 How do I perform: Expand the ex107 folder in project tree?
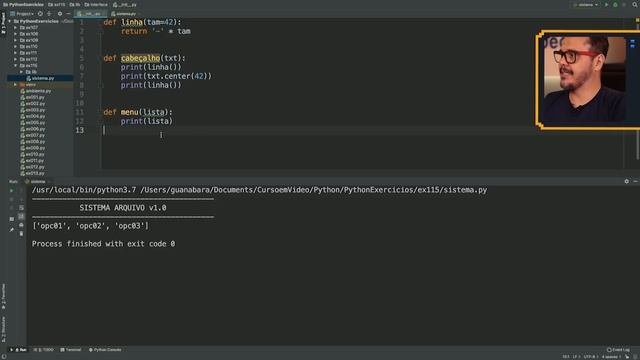[16, 28]
